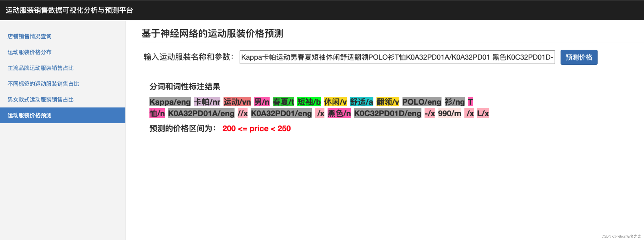The height and width of the screenshot is (240, 644).
Task: Click the 预测价格 button
Action: coord(579,57)
